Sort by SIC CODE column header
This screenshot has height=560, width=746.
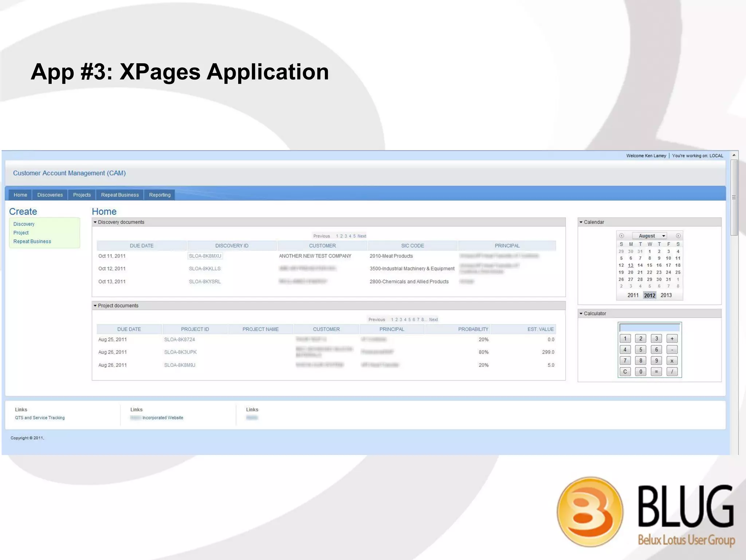(412, 246)
